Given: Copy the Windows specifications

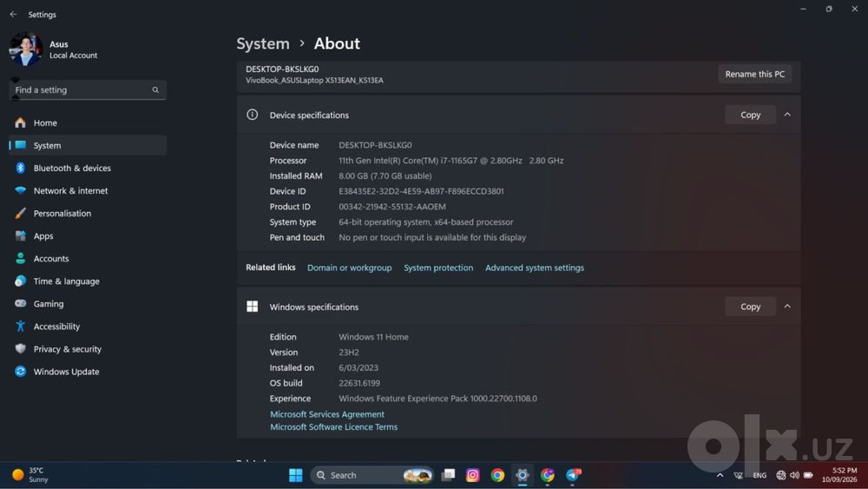Looking at the screenshot, I should 750,307.
